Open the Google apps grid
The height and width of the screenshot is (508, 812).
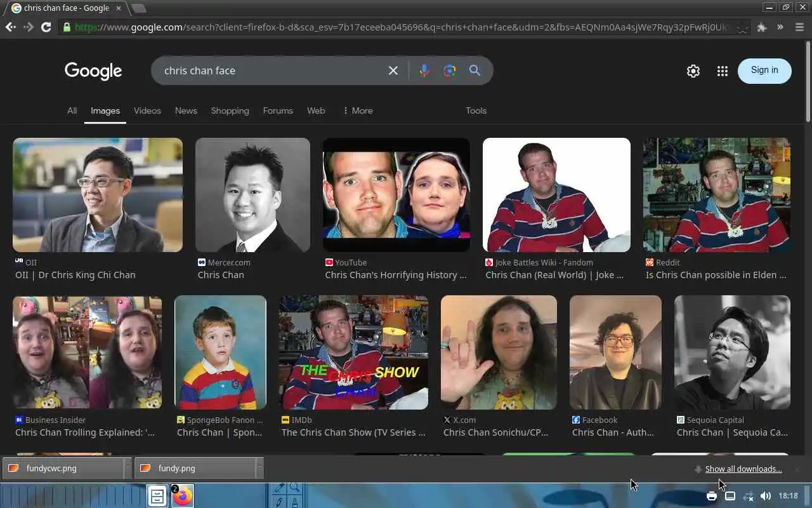(x=723, y=71)
